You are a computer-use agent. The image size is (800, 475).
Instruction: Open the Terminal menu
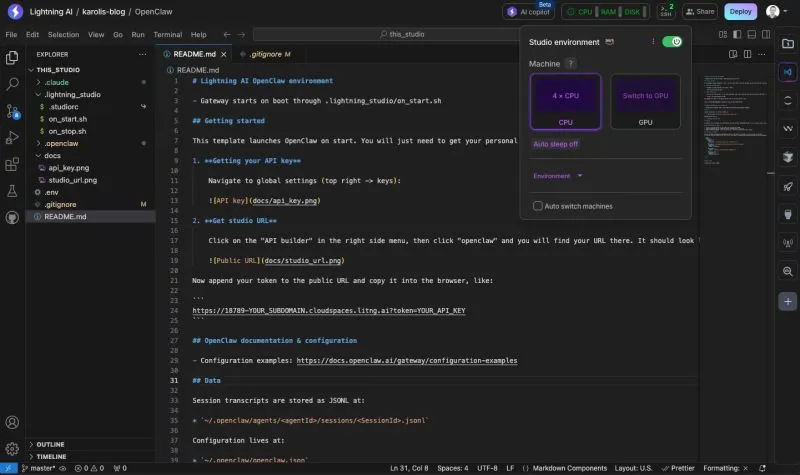click(x=166, y=34)
